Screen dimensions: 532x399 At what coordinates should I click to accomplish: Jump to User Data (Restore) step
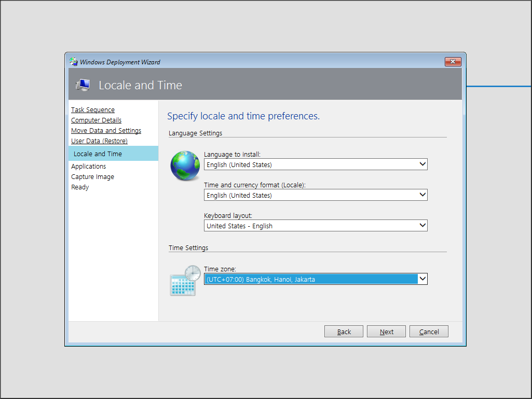pyautogui.click(x=99, y=141)
